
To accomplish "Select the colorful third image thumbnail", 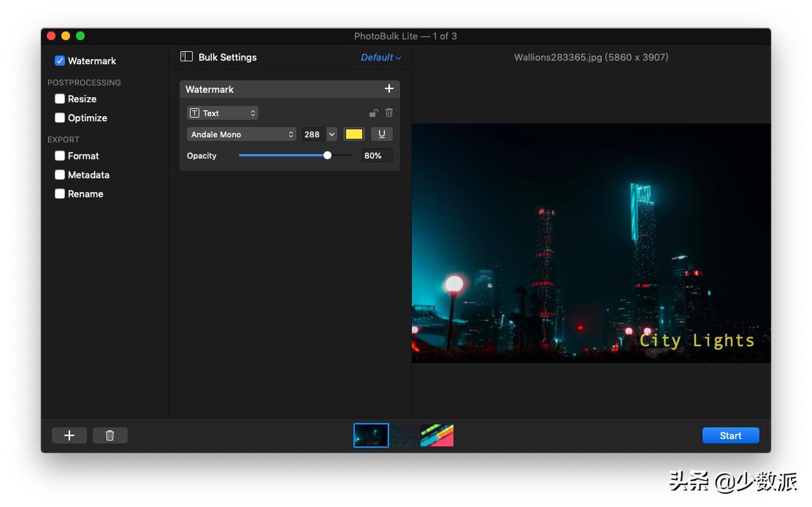I will pos(437,435).
